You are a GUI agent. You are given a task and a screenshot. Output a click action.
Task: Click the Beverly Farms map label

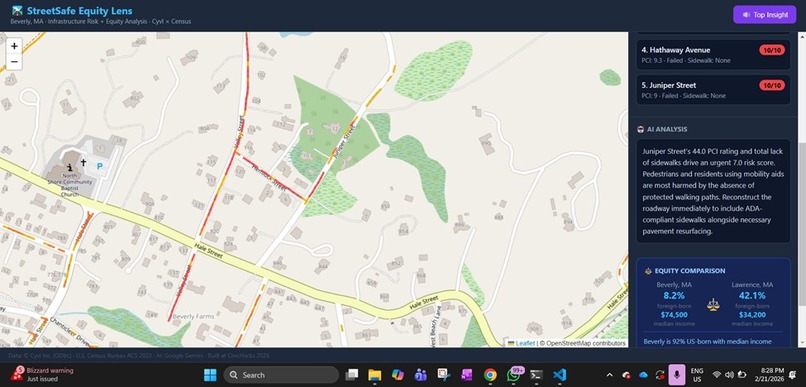pos(193,316)
